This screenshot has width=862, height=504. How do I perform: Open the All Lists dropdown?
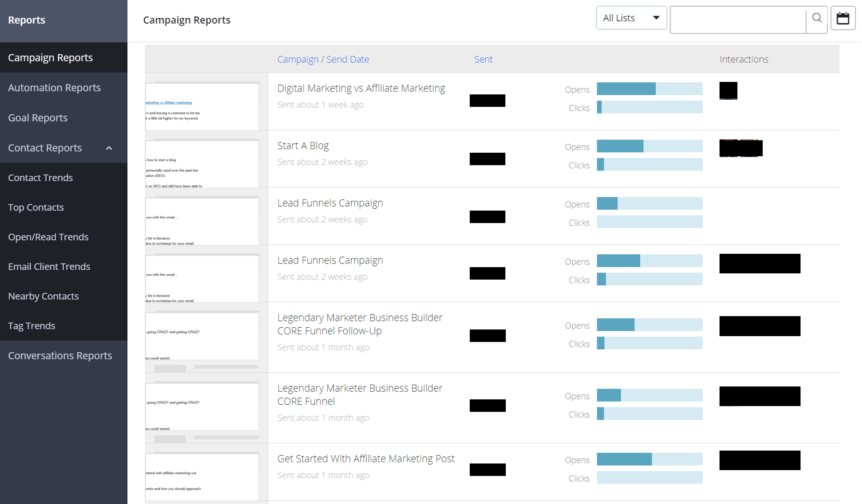[631, 18]
